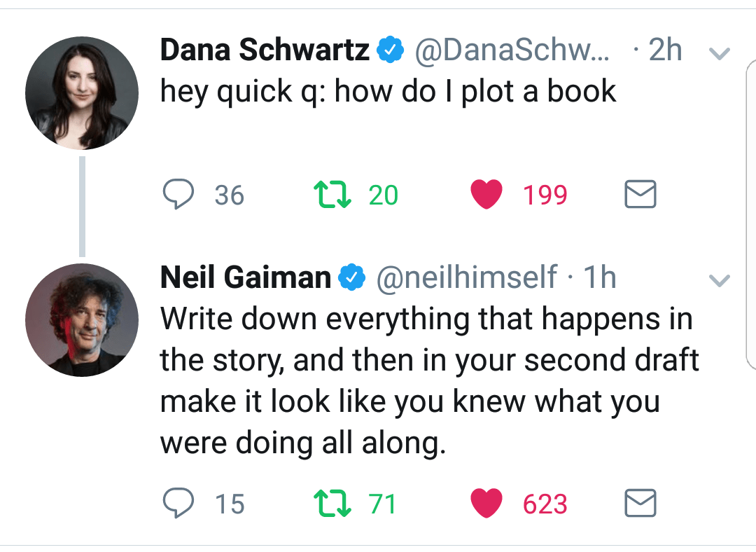Screen dimensions: 756x552
Task: Open dropdown arrow on Dana Schwartz's tweet
Action: point(720,53)
